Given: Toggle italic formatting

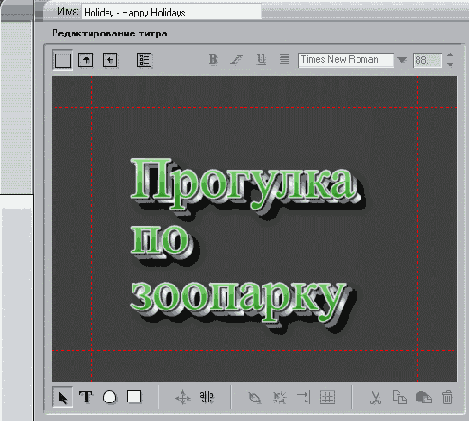Looking at the screenshot, I should [x=237, y=60].
